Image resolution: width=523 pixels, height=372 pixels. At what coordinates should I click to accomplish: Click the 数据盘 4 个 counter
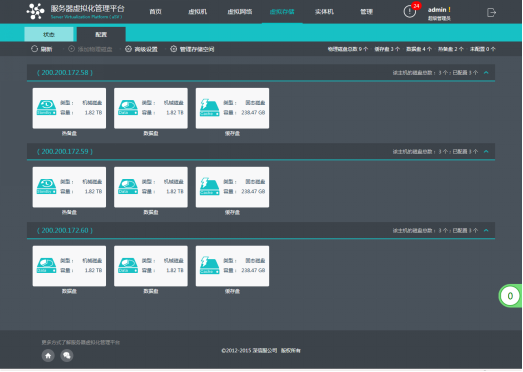click(419, 49)
